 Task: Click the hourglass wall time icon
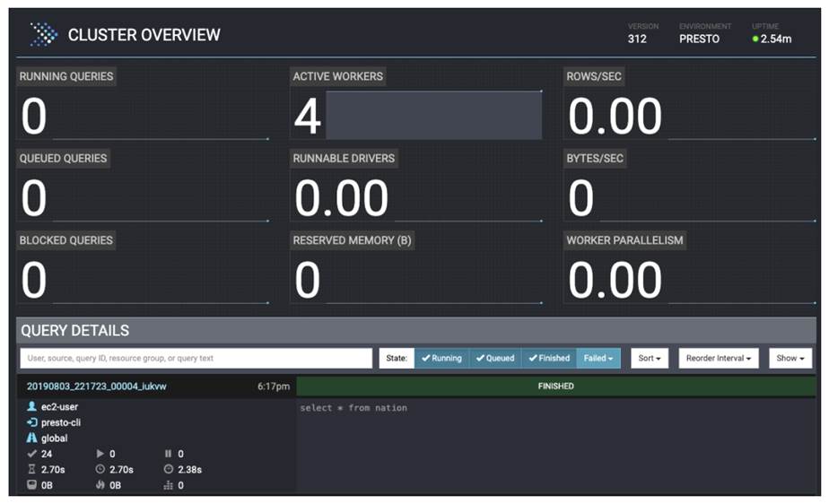(32, 469)
